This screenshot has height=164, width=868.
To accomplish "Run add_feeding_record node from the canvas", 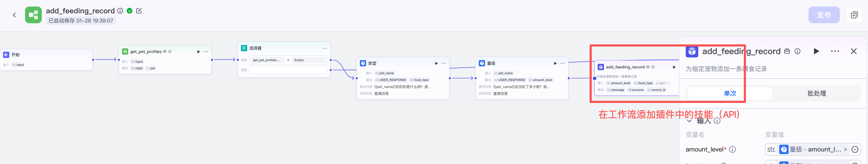I will pos(674,67).
